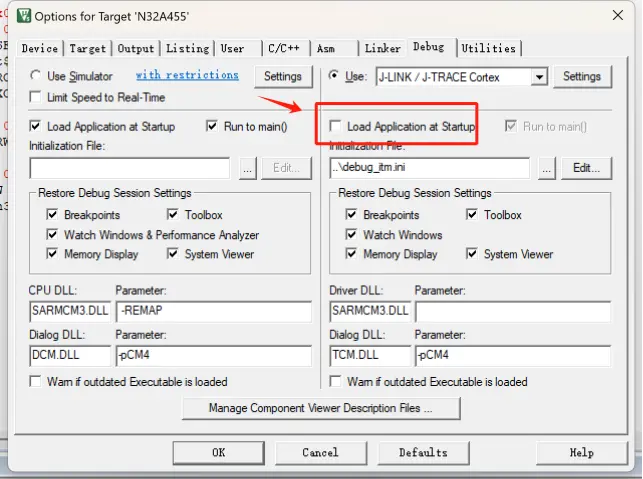This screenshot has width=643, height=479.
Task: Uncheck simulator Load Application at Startup
Action: pos(36,126)
